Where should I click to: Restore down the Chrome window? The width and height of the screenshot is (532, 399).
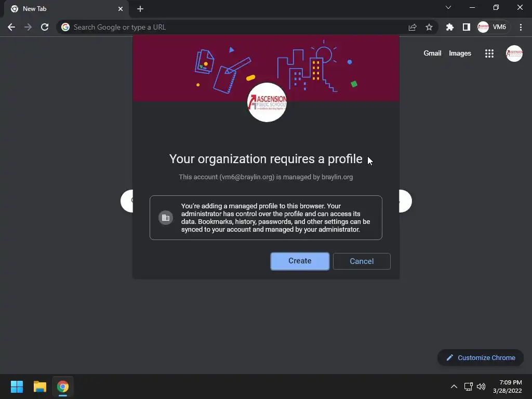tap(496, 7)
